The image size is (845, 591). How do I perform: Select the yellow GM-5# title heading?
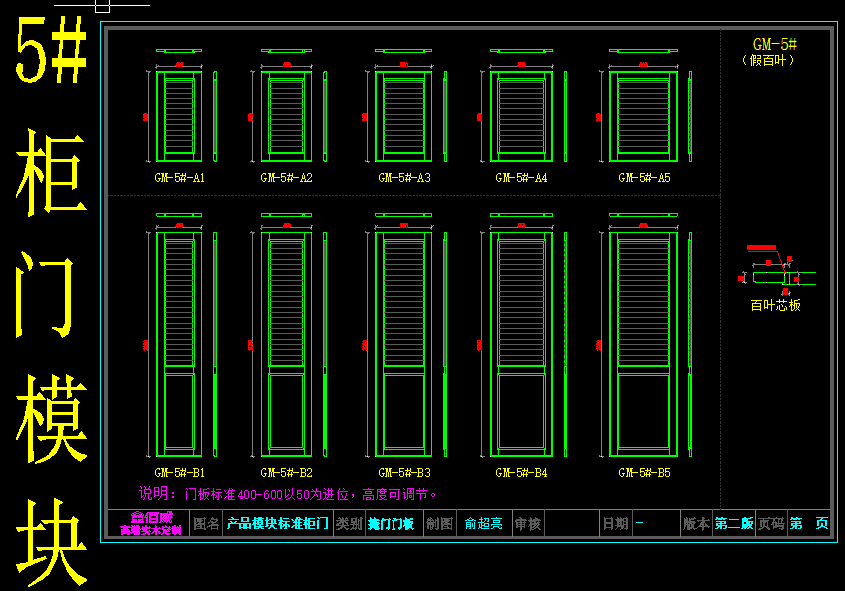click(774, 44)
